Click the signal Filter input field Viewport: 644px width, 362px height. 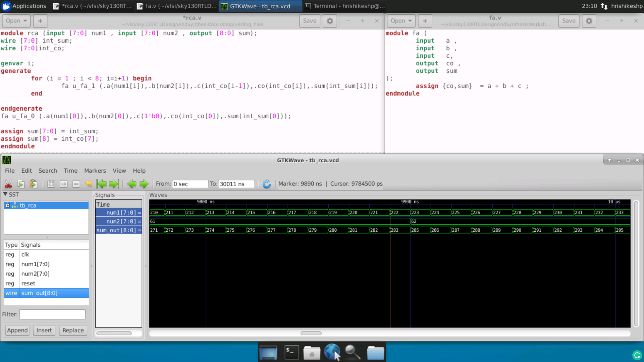pyautogui.click(x=52, y=314)
